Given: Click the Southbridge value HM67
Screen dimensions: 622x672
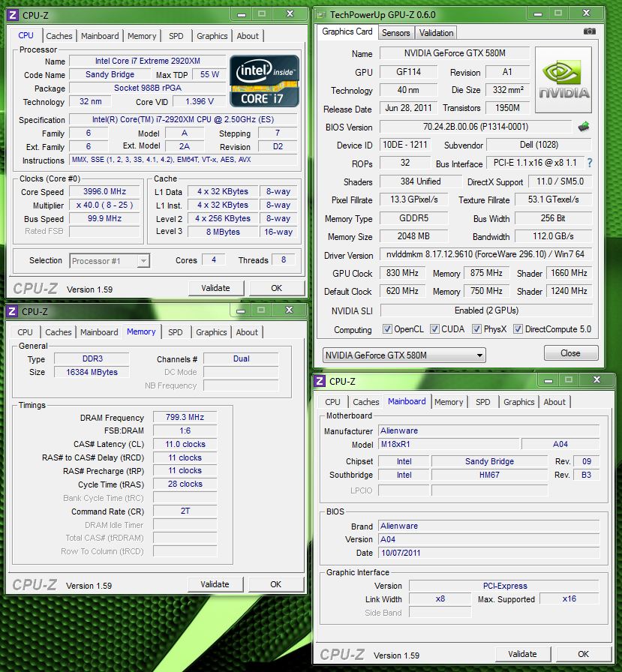Looking at the screenshot, I should pyautogui.click(x=489, y=475).
